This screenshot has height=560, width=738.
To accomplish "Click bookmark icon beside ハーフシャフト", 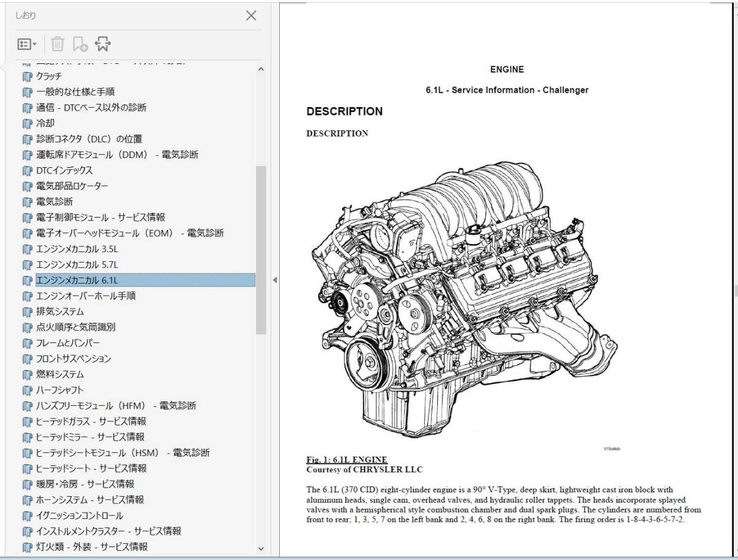I will [26, 390].
